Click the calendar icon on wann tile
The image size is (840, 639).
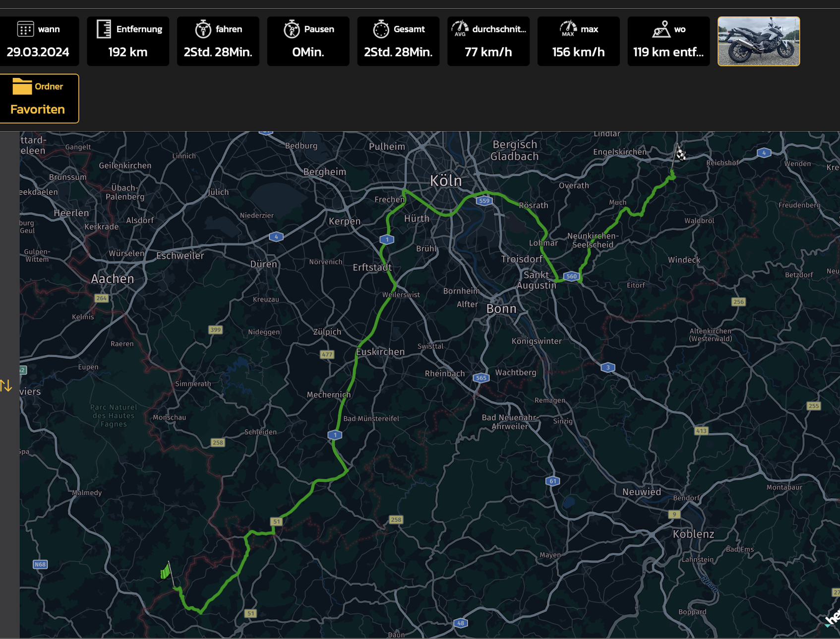click(x=25, y=29)
